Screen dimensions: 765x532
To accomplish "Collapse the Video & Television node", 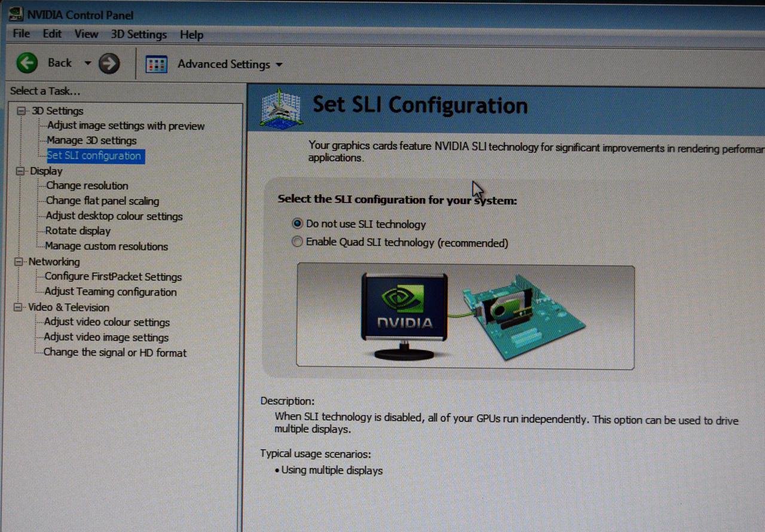I will point(18,307).
